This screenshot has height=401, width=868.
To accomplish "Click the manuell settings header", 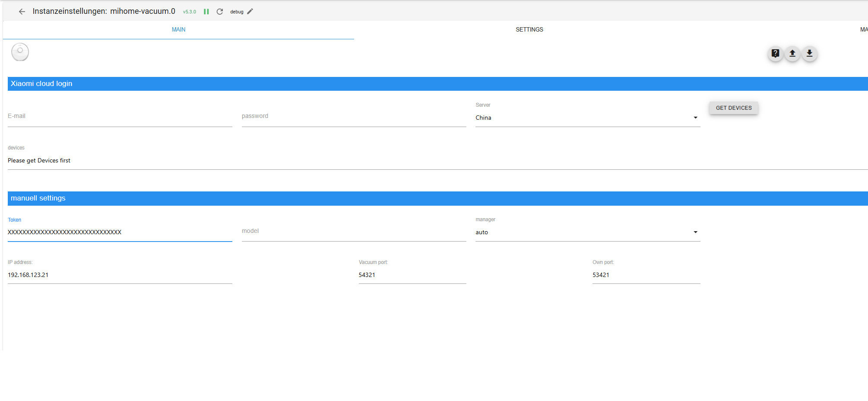I will click(438, 198).
